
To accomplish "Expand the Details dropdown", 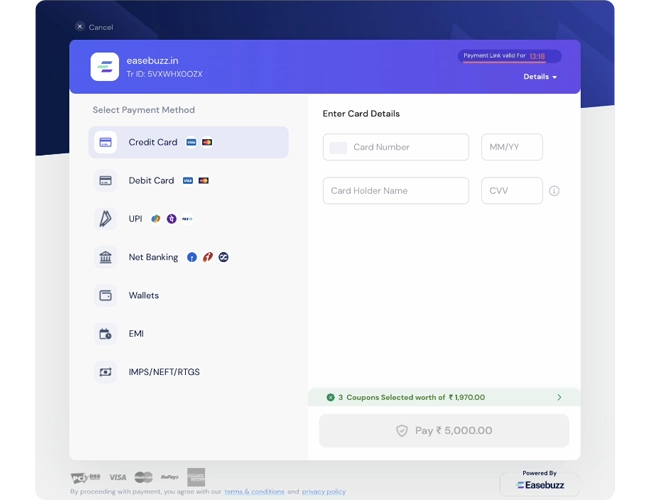I will coord(540,77).
